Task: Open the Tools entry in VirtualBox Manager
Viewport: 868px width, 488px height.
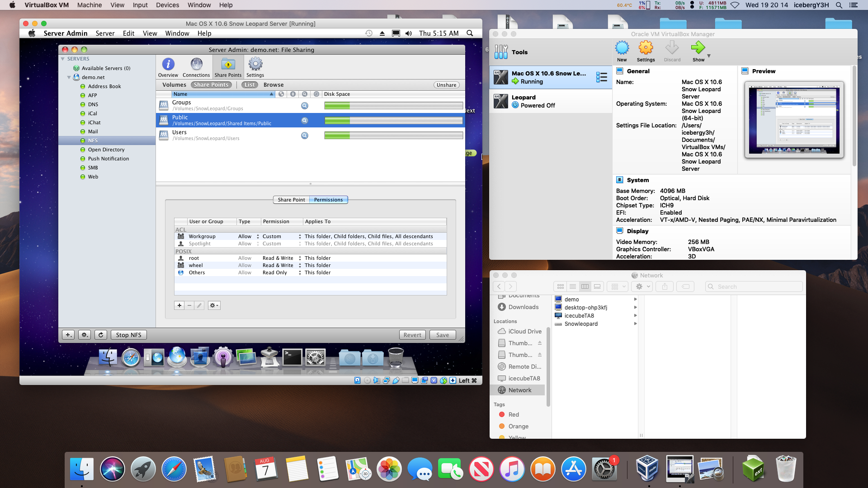Action: (x=551, y=52)
